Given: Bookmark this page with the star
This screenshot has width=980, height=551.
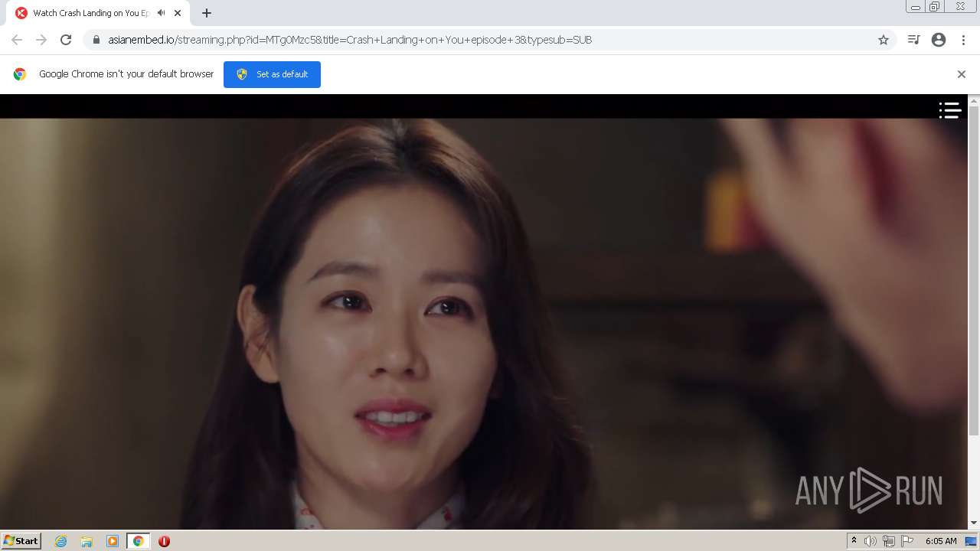Looking at the screenshot, I should pos(884,40).
